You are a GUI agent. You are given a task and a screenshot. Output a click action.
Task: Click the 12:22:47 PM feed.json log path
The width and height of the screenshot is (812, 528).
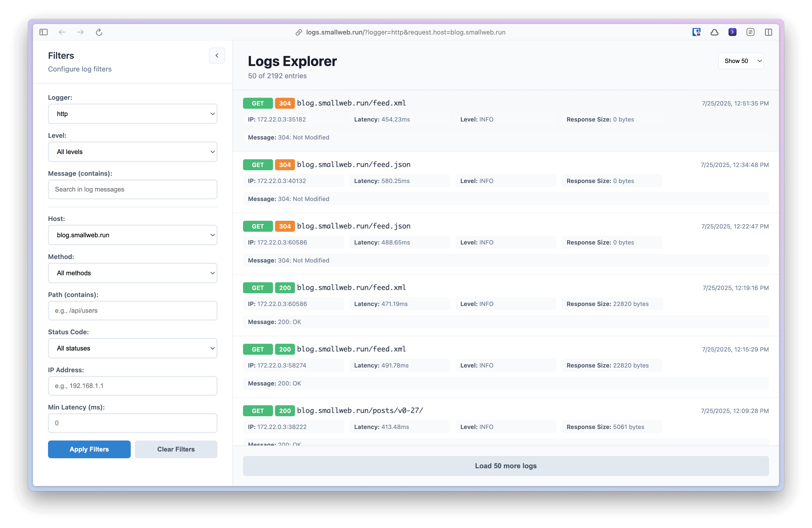[353, 226]
